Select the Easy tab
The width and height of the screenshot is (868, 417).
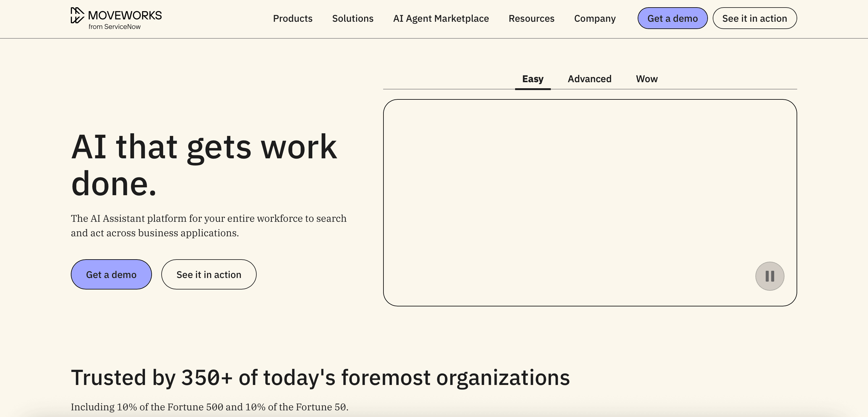tap(533, 79)
